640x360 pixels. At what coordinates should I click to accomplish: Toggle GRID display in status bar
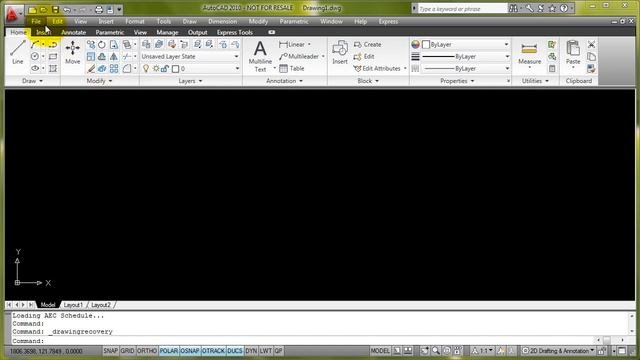pyautogui.click(x=127, y=351)
